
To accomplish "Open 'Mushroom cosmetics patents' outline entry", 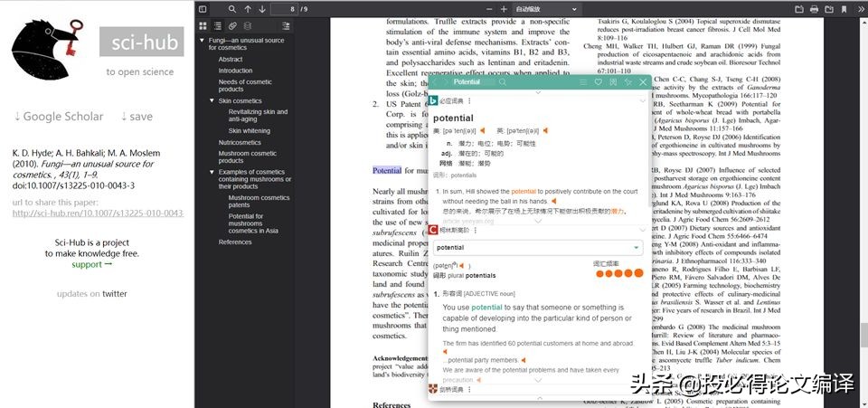I will 259,201.
